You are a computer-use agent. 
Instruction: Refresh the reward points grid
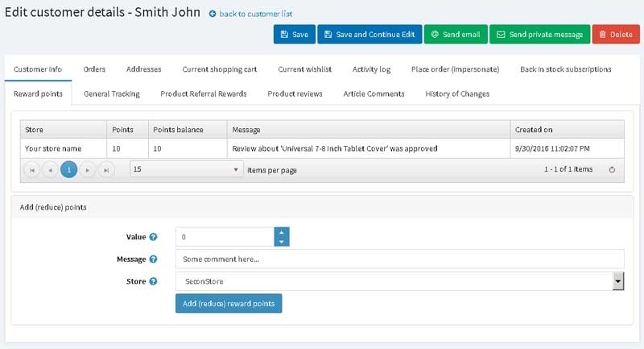pyautogui.click(x=612, y=169)
